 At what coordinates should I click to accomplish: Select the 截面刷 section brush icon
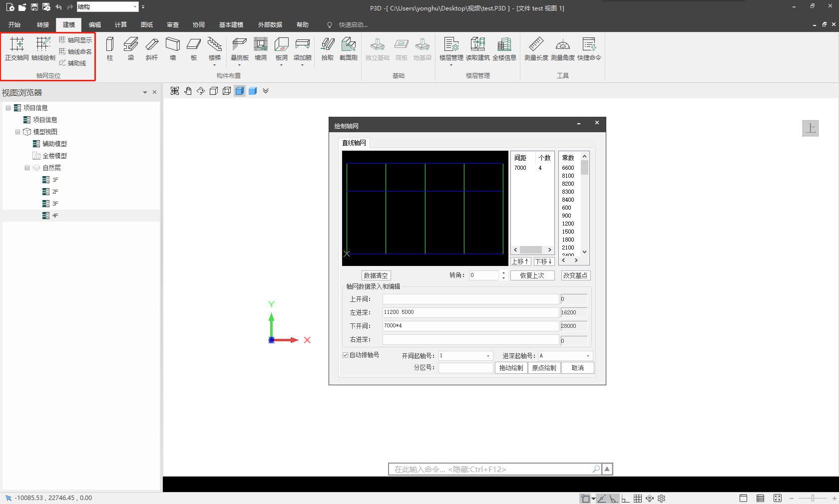(348, 48)
